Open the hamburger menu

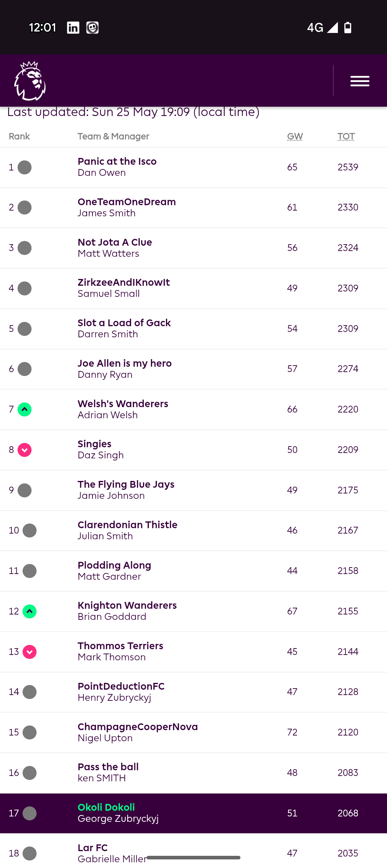tap(360, 81)
